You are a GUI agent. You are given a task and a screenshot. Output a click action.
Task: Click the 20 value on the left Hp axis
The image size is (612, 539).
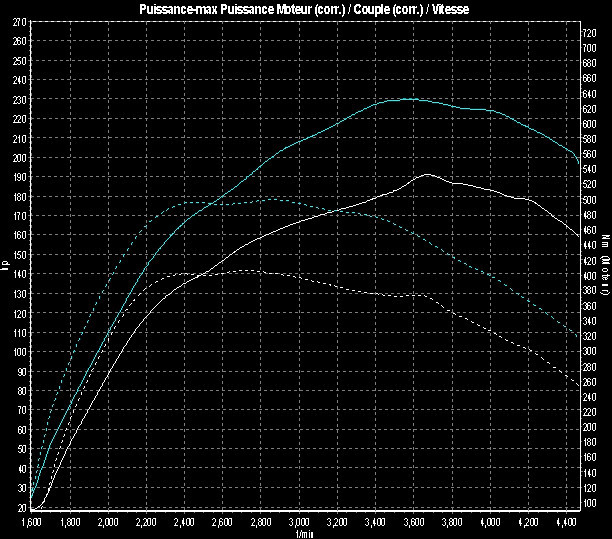tap(21, 508)
